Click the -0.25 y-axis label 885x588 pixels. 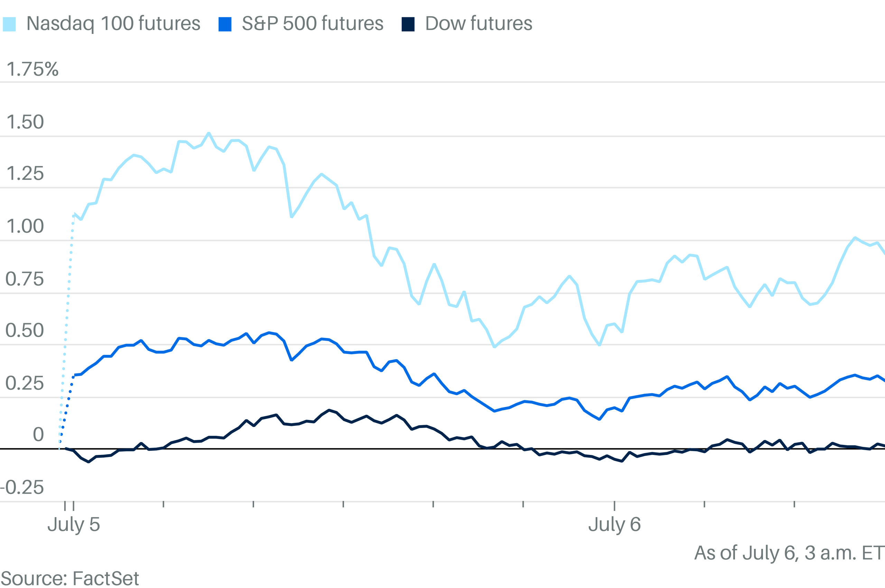tap(22, 488)
